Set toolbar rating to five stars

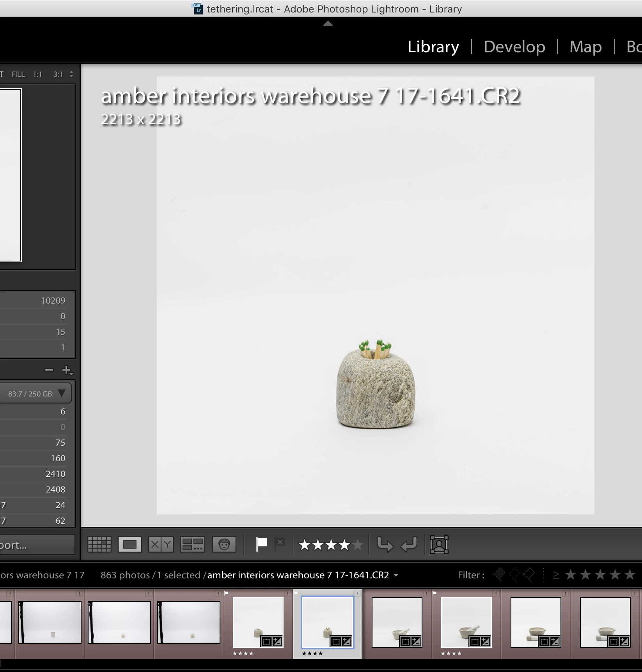357,545
